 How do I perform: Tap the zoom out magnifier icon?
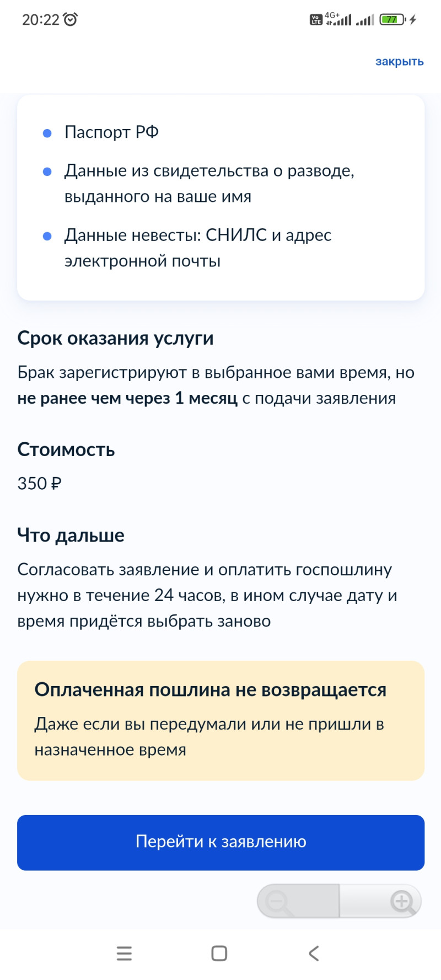pos(277,902)
